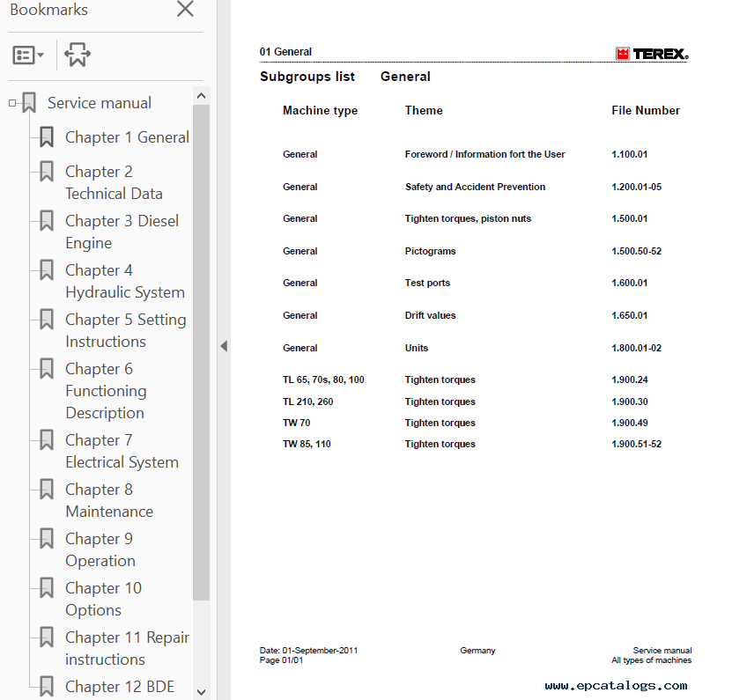Go to Chapter 7 Electrical System
The width and height of the screenshot is (732, 700).
pyautogui.click(x=122, y=451)
